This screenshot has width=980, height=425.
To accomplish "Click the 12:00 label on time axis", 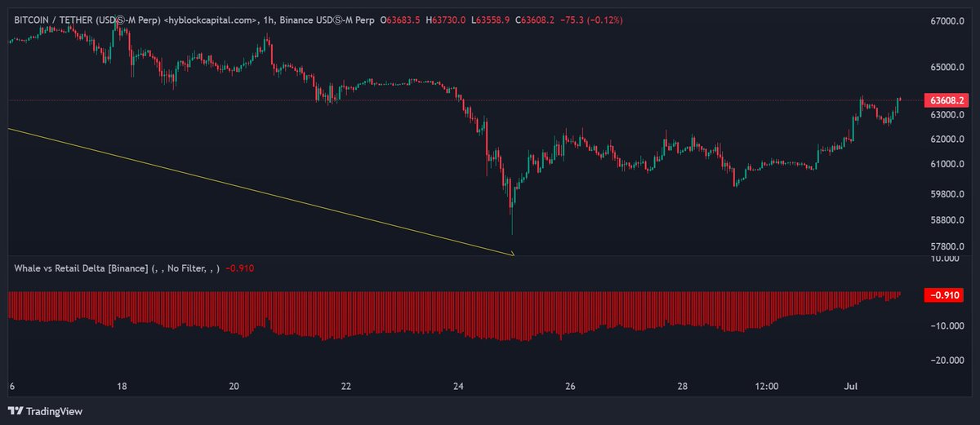I will 767,386.
